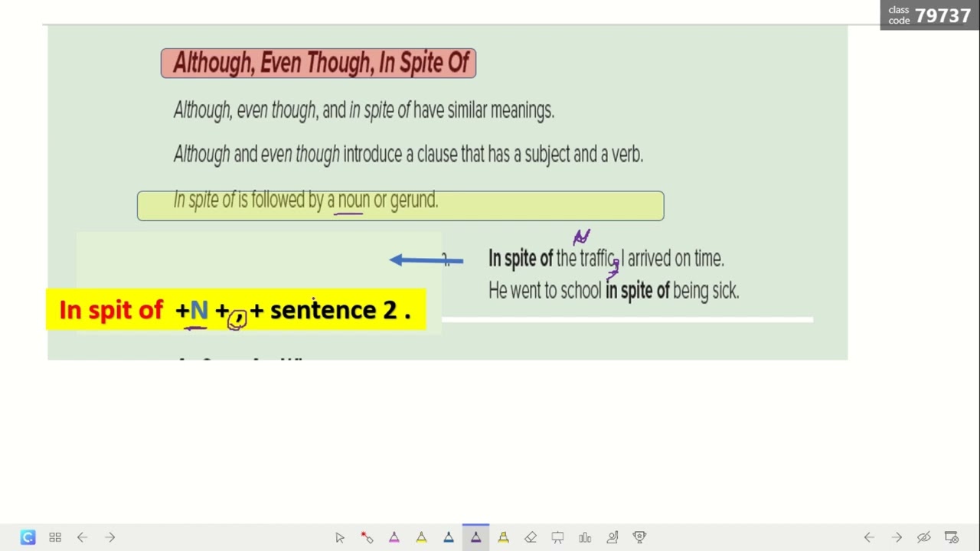Select the pink pen
The image size is (980, 551).
tap(394, 537)
